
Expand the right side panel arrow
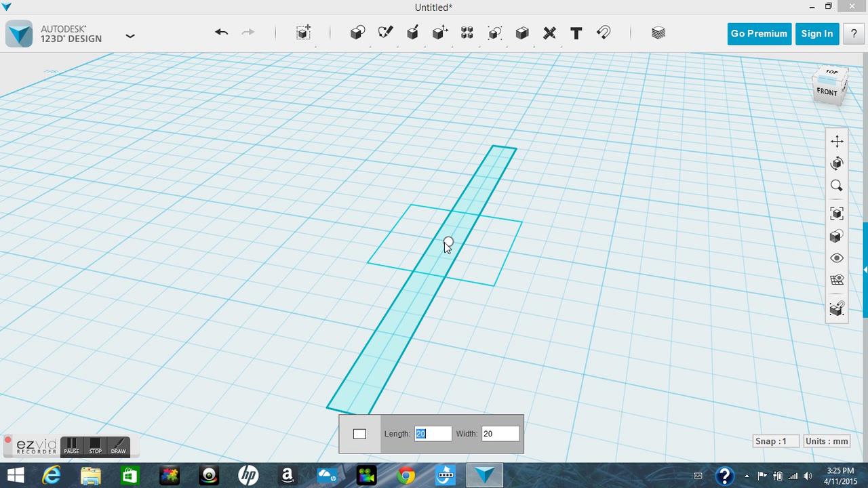(865, 270)
